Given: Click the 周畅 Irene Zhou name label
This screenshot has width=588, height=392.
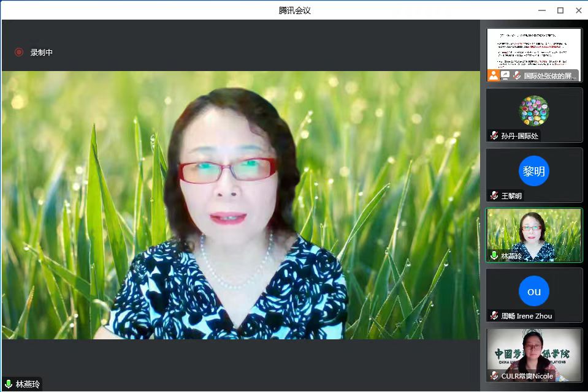Looking at the screenshot, I should tap(526, 316).
